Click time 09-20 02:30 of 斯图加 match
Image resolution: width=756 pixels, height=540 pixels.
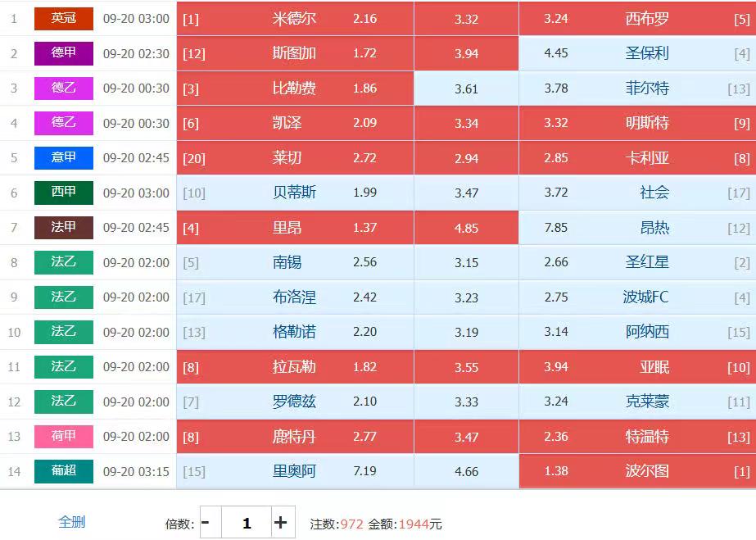point(136,53)
